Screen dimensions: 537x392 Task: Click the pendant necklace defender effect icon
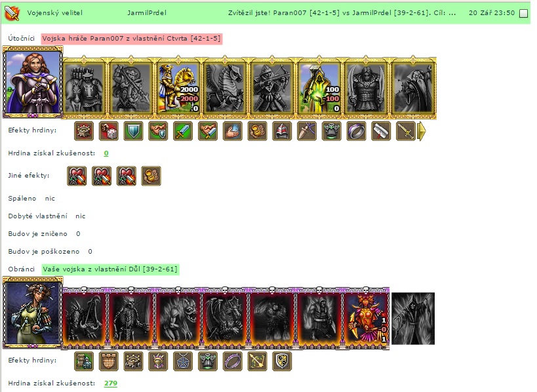coord(183,361)
